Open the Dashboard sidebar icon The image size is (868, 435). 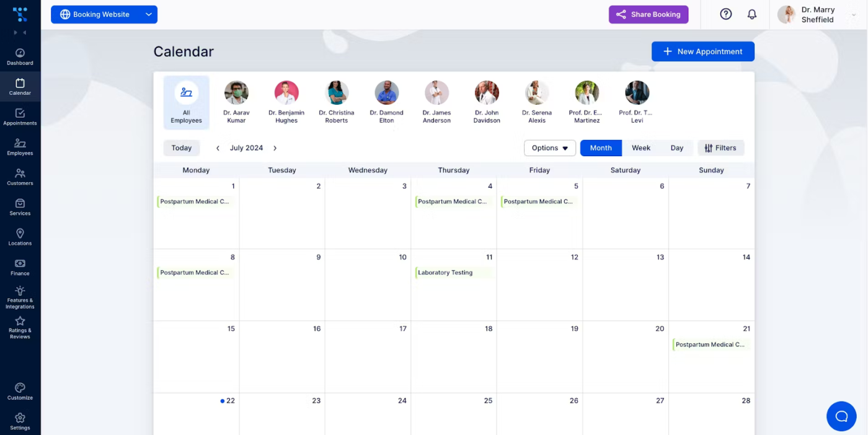(x=20, y=53)
